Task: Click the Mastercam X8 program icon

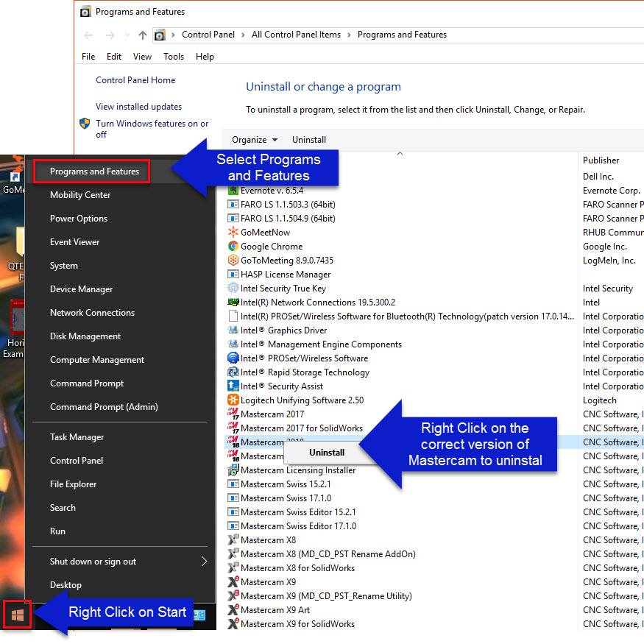Action: coord(233,539)
